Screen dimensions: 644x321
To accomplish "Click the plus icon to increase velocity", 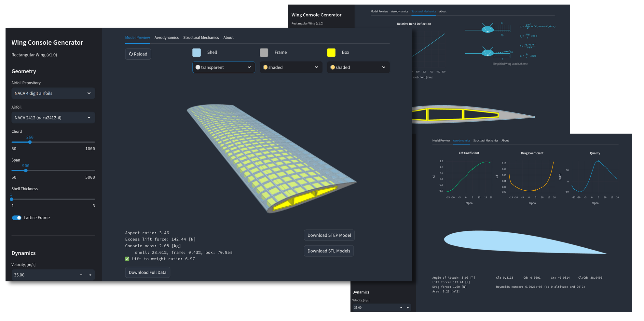I will (90, 275).
